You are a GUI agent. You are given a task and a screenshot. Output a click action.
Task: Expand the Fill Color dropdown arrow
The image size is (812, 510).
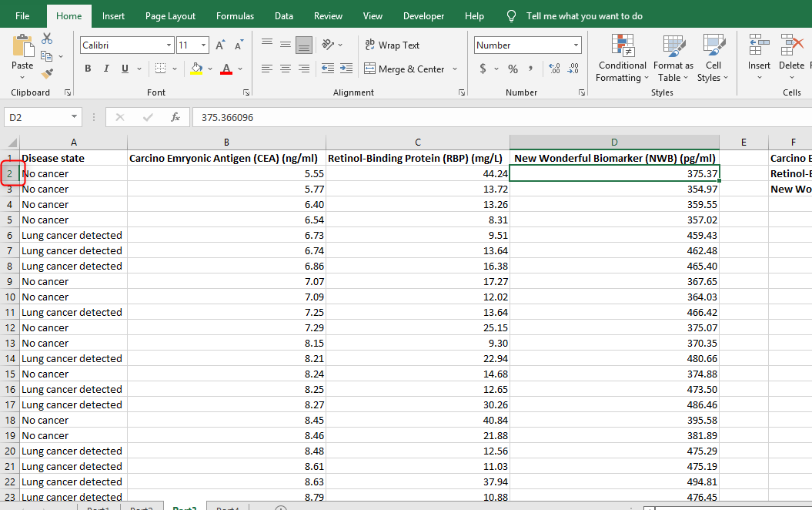(209, 69)
